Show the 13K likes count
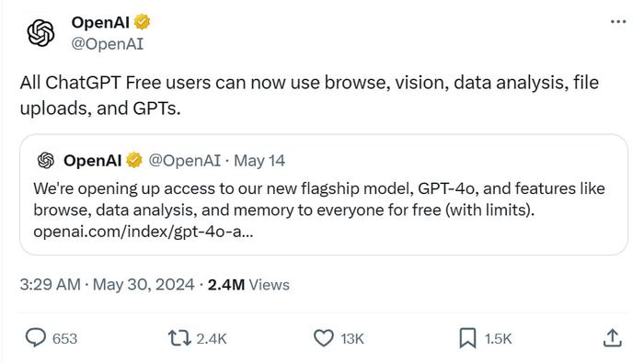The width and height of the screenshot is (644, 363). coord(352,339)
